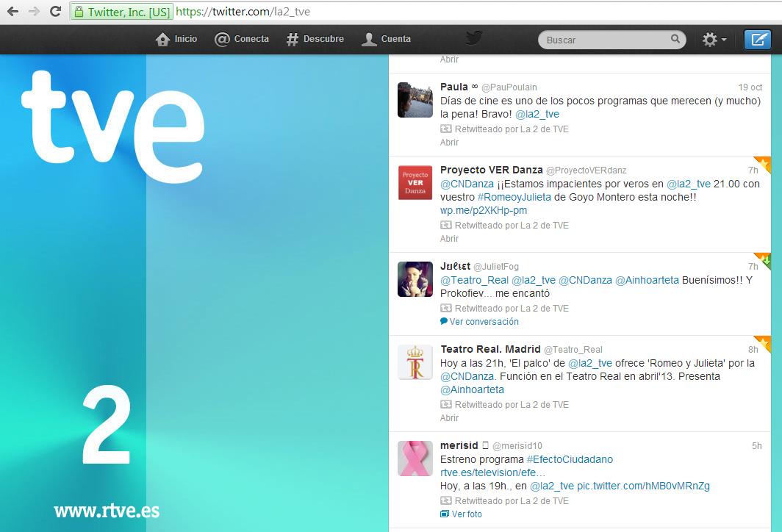Screen dimensions: 782x532
Task: Open the Cuenta account tab
Action: 386,39
